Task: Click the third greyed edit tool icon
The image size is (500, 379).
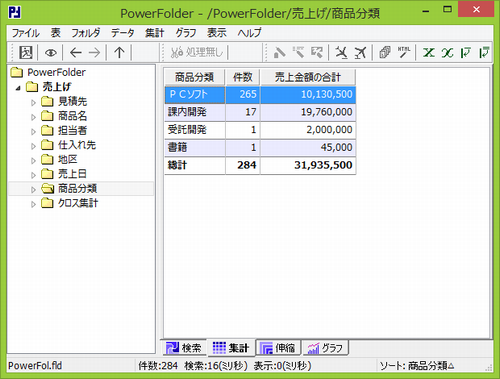Action: coord(317,52)
